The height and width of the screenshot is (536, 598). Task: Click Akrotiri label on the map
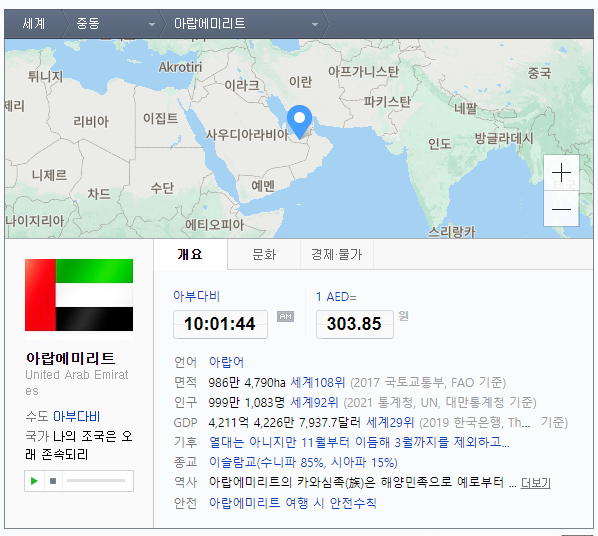click(180, 67)
